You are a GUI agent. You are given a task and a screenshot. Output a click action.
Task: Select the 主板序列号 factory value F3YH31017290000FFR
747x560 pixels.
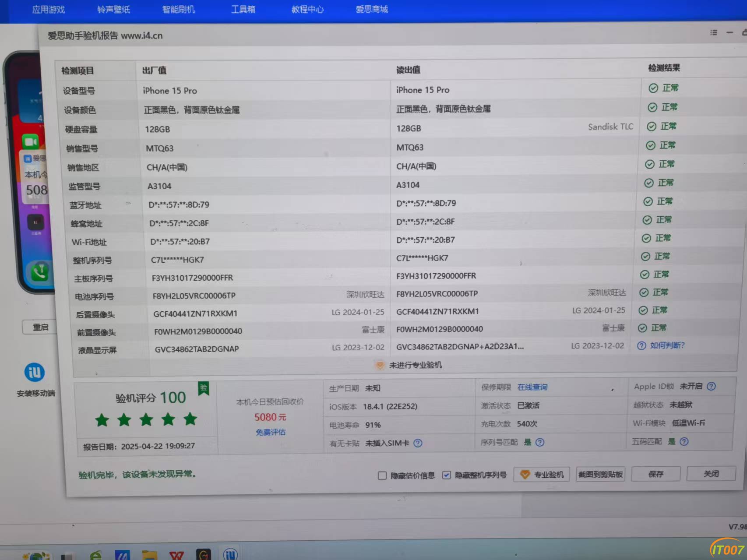(192, 278)
